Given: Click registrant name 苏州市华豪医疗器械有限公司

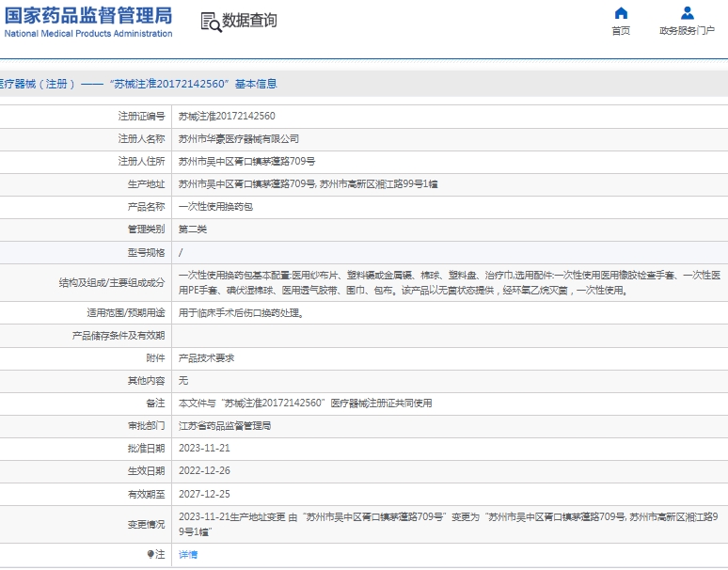Looking at the screenshot, I should (x=239, y=138).
